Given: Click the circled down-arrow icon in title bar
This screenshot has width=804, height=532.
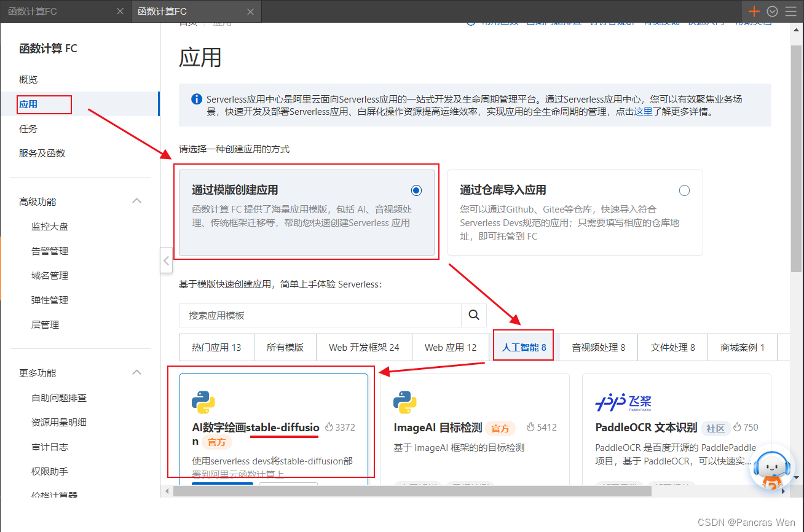Looking at the screenshot, I should 773,12.
